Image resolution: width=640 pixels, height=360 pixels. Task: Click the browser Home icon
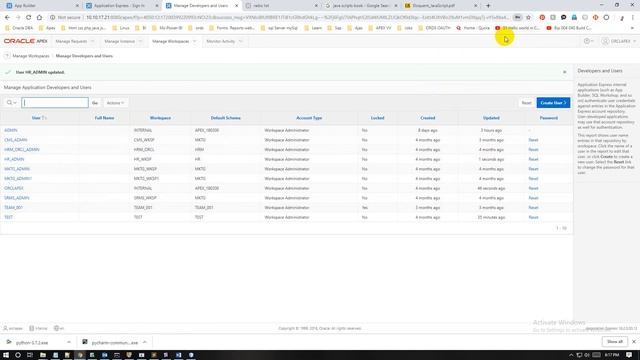39,18
